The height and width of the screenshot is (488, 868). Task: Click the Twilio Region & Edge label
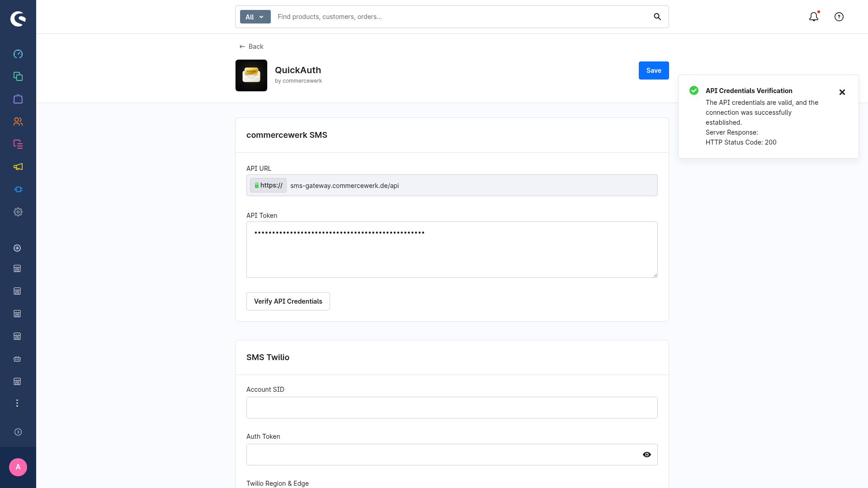278,483
